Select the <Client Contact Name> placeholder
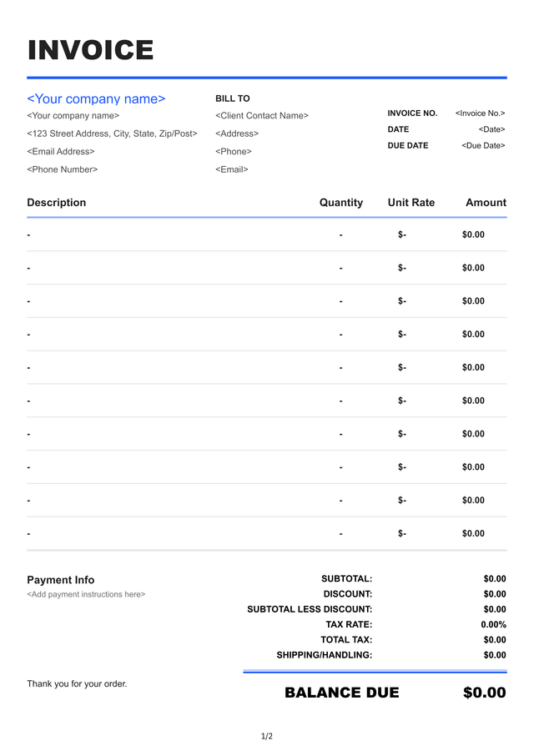 tap(261, 116)
